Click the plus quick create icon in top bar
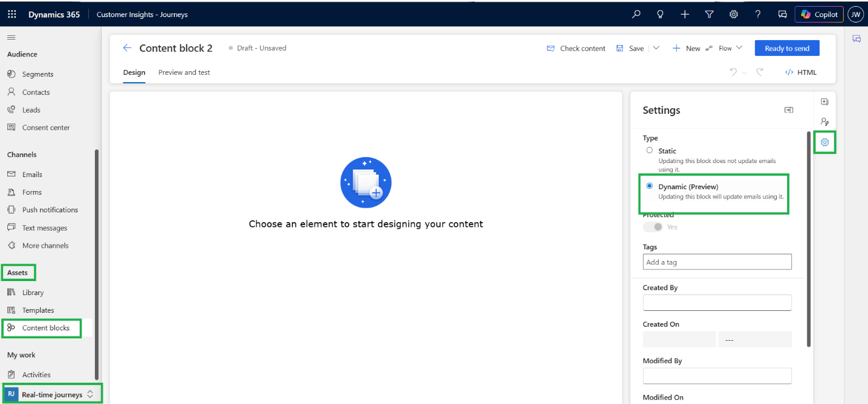 click(685, 15)
